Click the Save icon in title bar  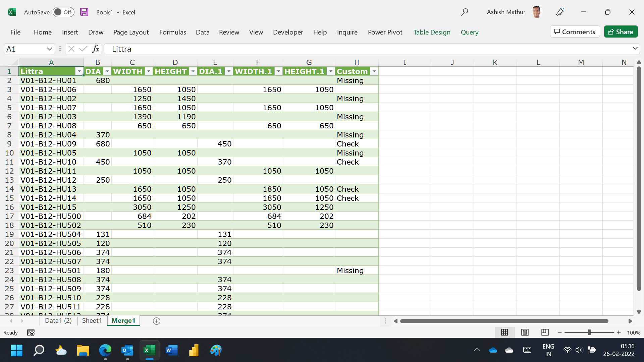coord(84,12)
